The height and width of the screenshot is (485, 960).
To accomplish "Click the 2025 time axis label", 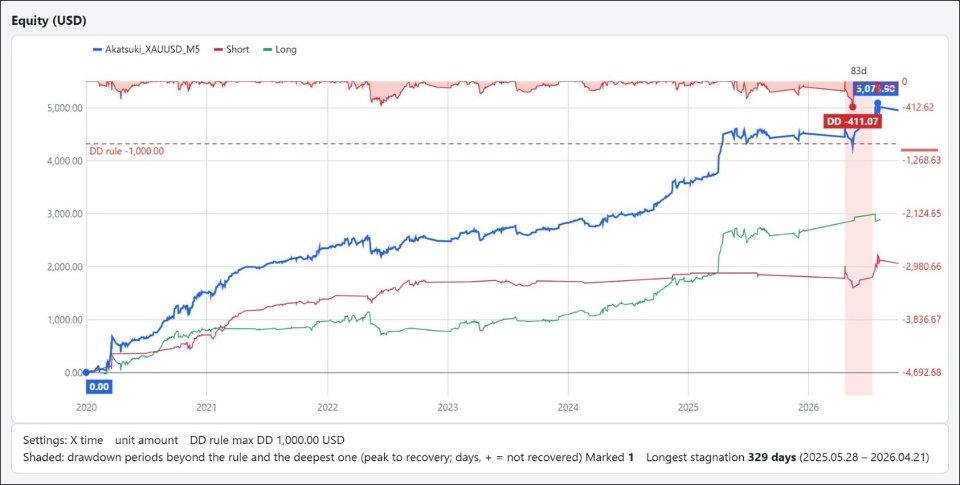I will coord(688,408).
